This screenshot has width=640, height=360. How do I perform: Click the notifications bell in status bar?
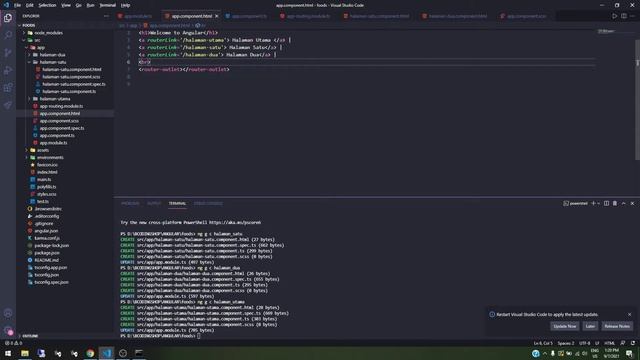[x=633, y=343]
